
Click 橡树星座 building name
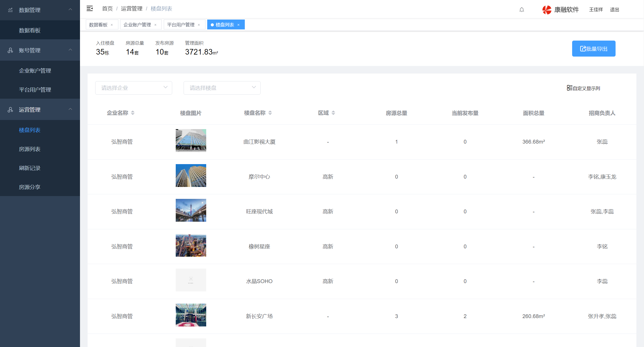coord(259,247)
